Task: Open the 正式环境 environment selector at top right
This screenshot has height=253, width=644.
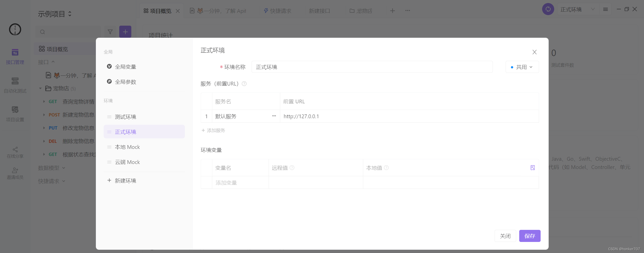Action: tap(578, 9)
